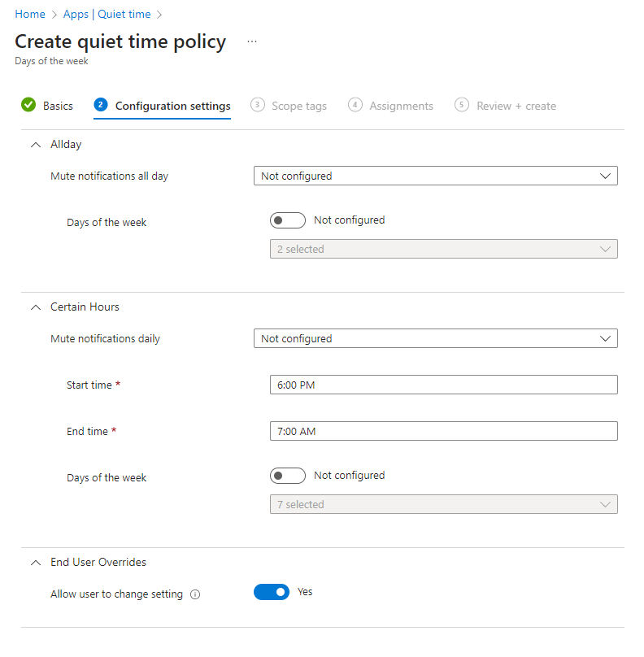The height and width of the screenshot is (657, 644).
Task: Collapse the End User Overrides section
Action: [35, 562]
